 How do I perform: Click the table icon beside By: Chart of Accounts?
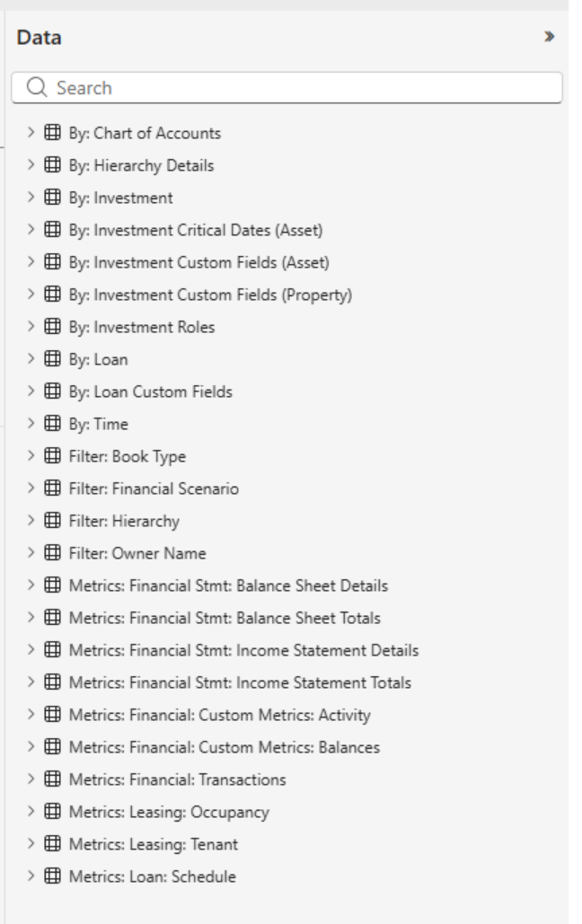click(53, 133)
